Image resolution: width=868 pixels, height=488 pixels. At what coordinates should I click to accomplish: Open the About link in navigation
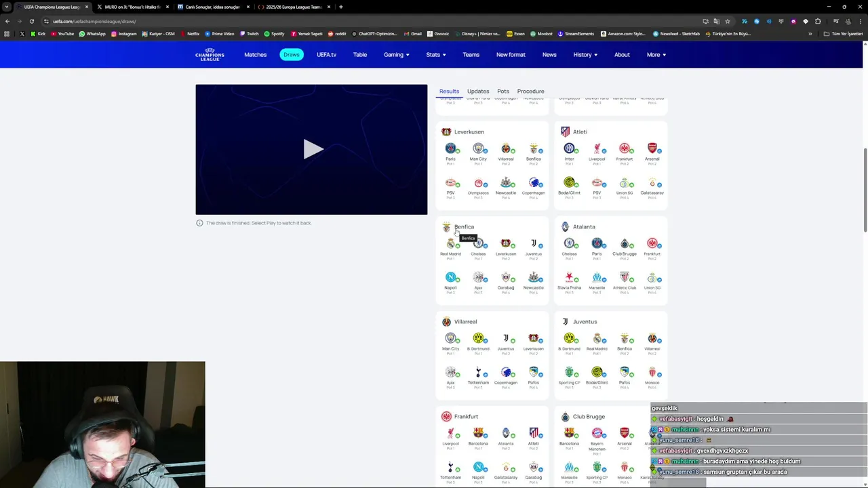[x=622, y=54]
